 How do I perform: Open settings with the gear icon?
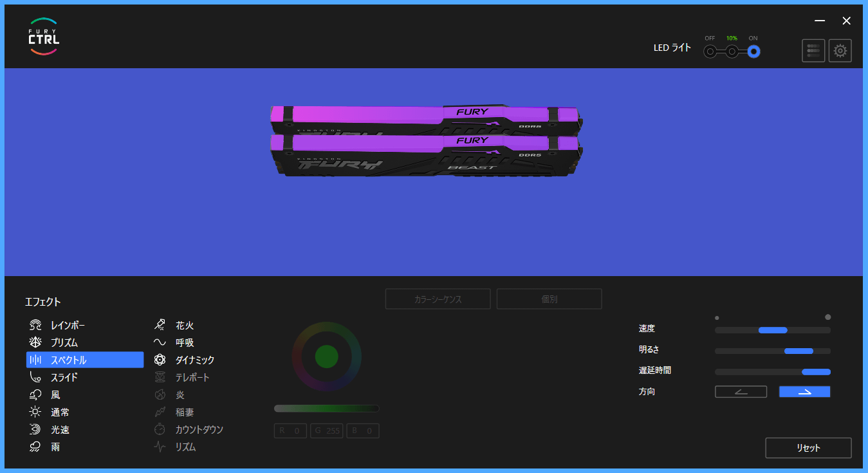[x=840, y=50]
